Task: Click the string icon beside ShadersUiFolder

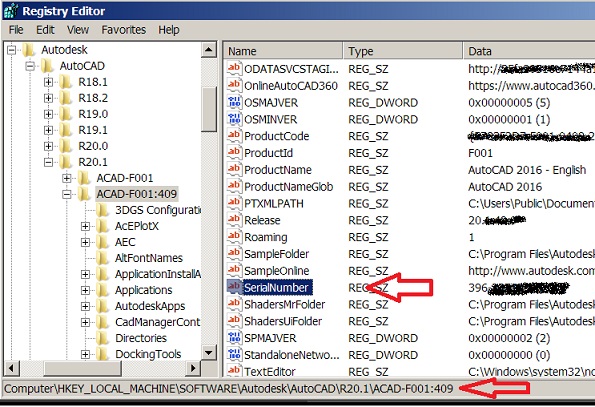Action: (x=234, y=321)
